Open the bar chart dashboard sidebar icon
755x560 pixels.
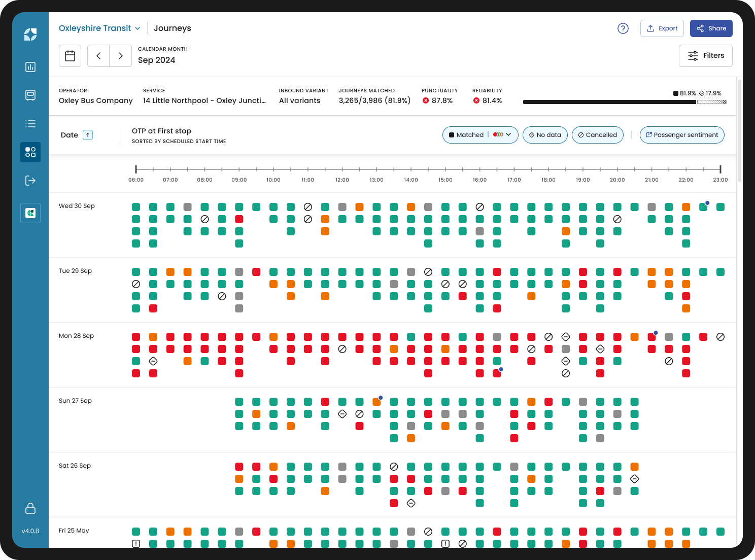tap(30, 67)
